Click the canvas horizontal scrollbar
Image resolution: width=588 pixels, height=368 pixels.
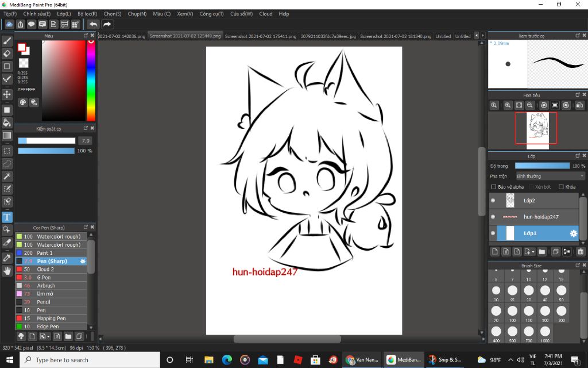point(287,339)
